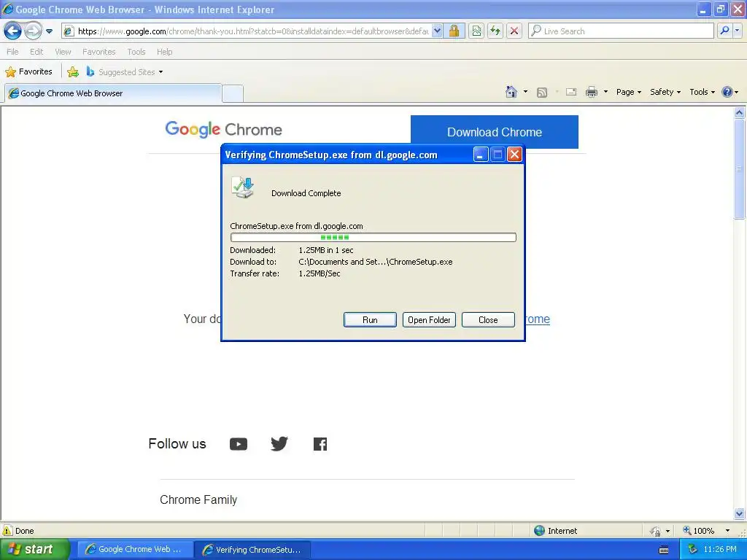Open the recent pages dropdown beside Forward
This screenshot has height=560, width=747.
[x=49, y=31]
